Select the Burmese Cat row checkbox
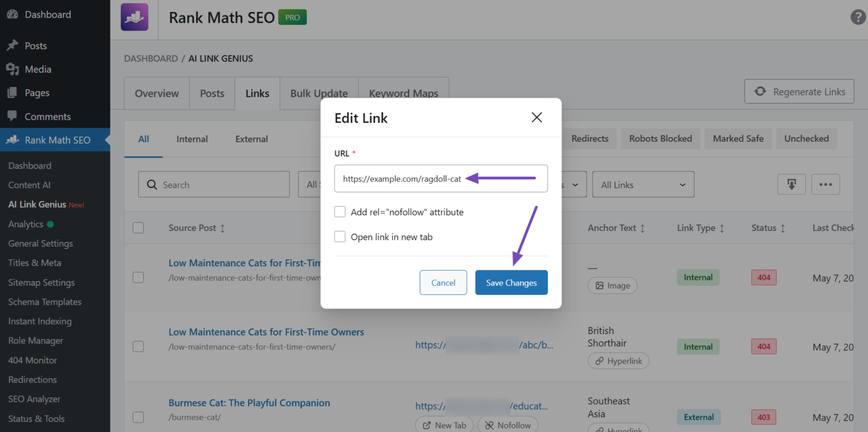 [138, 417]
